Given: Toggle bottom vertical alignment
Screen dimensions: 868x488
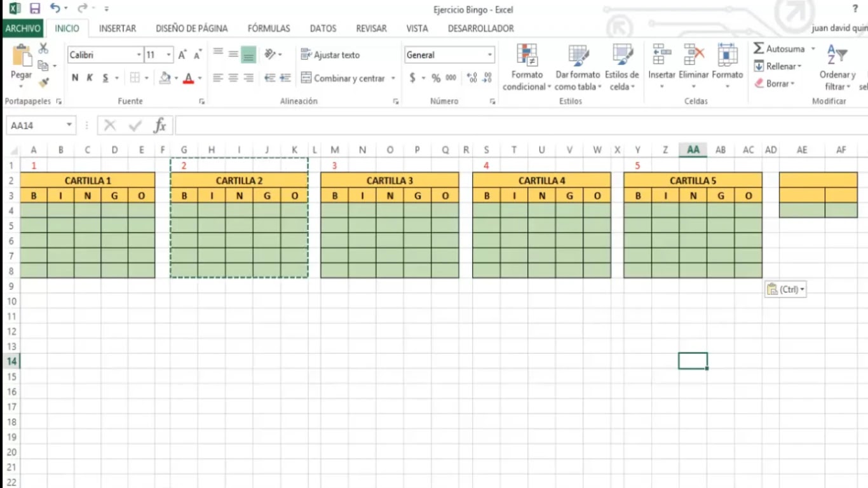Looking at the screenshot, I should (248, 55).
